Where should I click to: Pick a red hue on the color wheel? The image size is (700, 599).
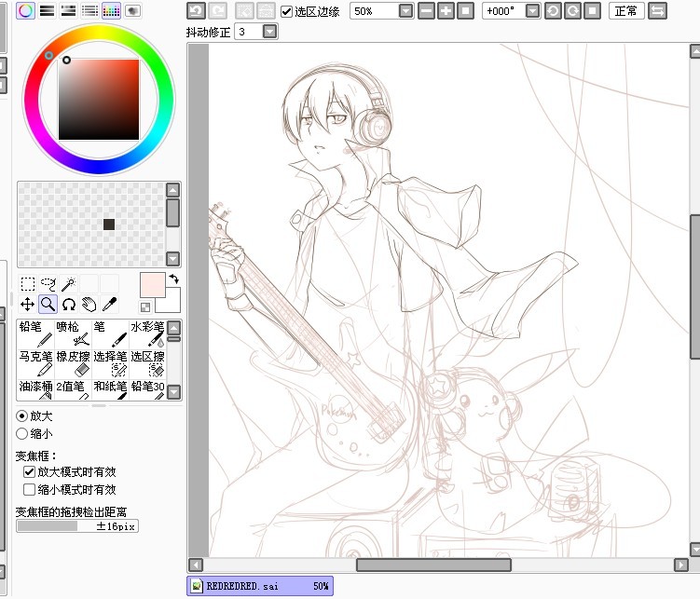48,55
